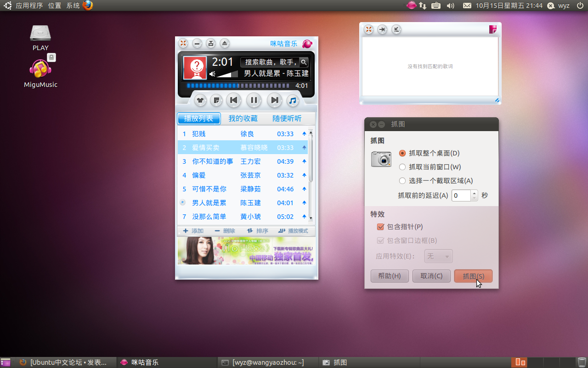Seek within the song progress bar

click(238, 86)
